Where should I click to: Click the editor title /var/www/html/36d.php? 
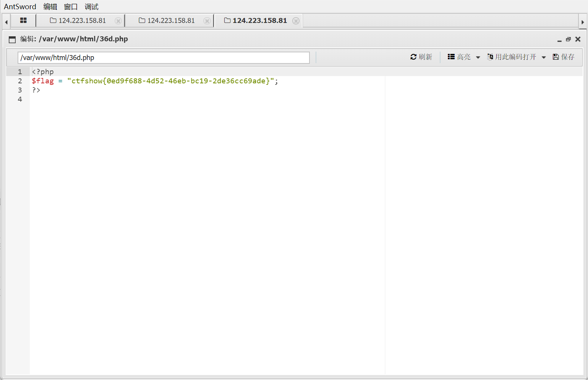83,39
